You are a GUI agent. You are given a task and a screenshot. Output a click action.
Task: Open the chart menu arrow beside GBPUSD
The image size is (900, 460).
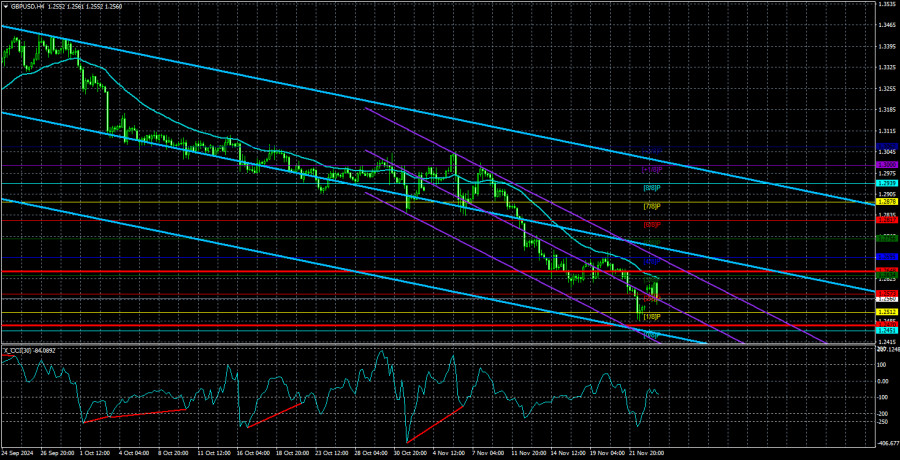click(5, 5)
